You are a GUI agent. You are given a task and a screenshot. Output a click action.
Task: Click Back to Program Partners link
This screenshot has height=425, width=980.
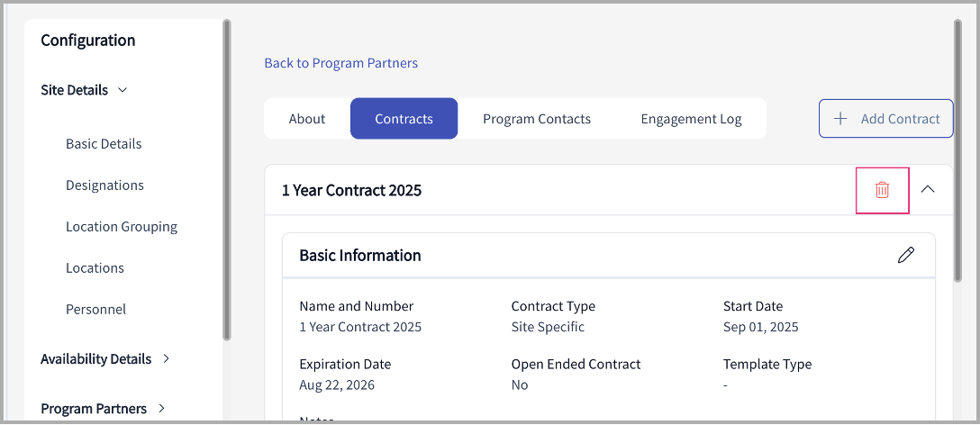(340, 63)
